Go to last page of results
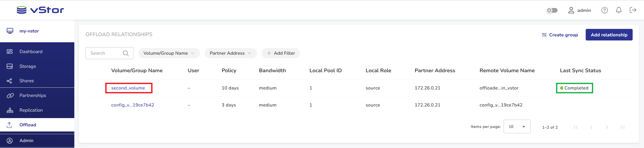 click(x=622, y=127)
